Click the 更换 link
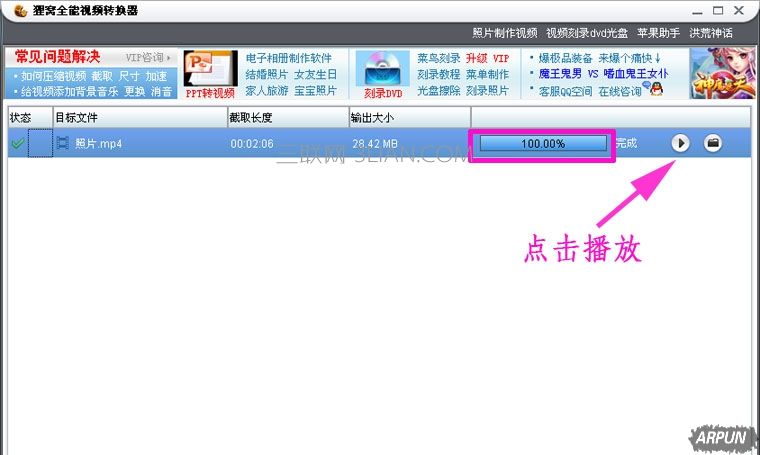The height and width of the screenshot is (455, 760). 134,91
